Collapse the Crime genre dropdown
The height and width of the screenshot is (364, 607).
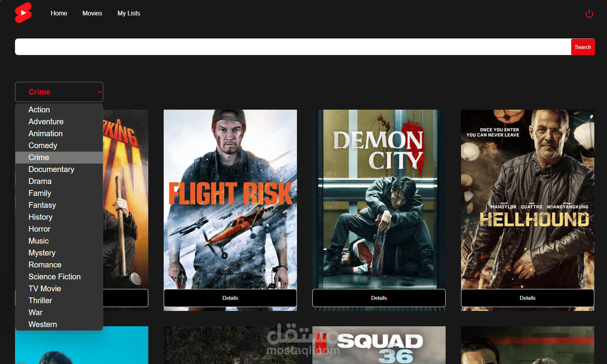tap(59, 92)
